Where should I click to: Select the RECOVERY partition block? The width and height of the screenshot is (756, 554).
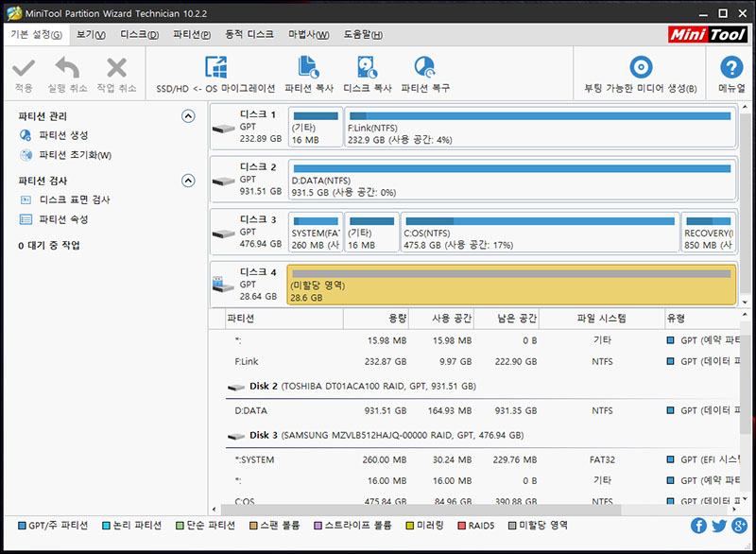709,233
